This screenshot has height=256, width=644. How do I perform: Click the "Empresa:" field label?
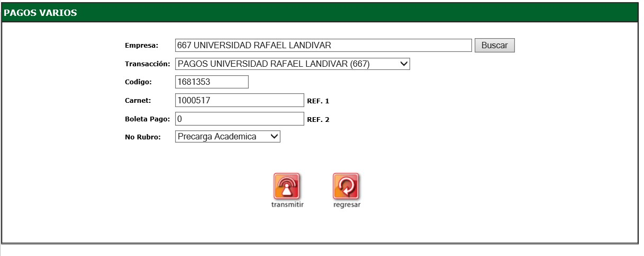(138, 46)
